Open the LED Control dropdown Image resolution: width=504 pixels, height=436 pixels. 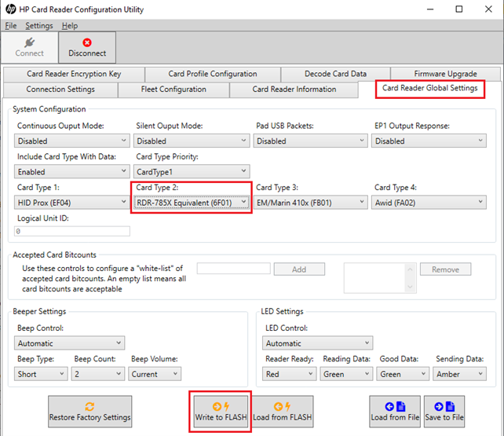[318, 343]
